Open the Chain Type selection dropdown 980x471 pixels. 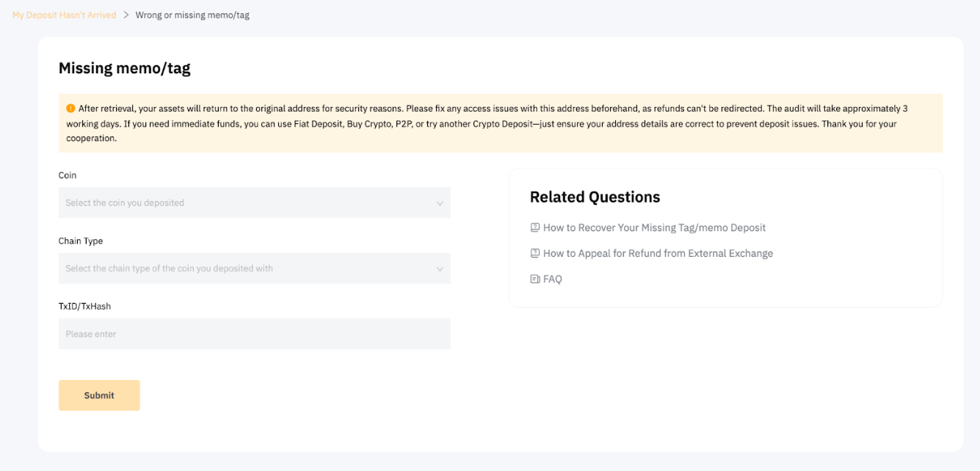coord(254,269)
